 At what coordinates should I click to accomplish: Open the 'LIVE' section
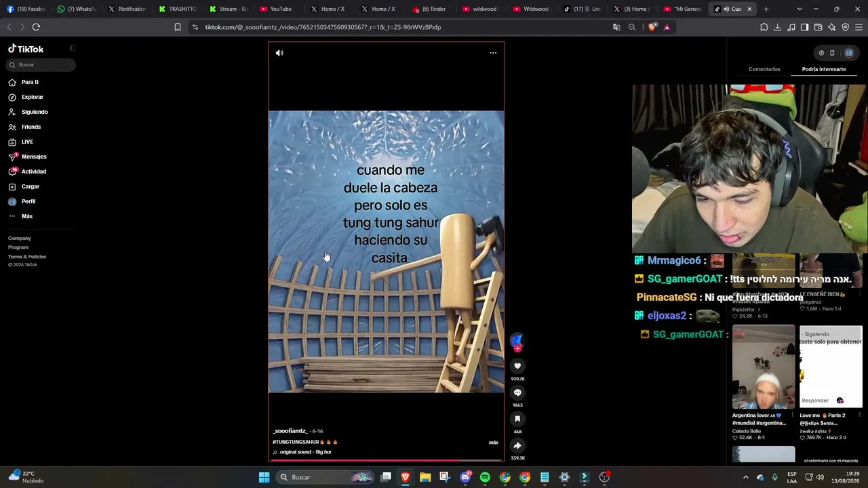click(27, 142)
